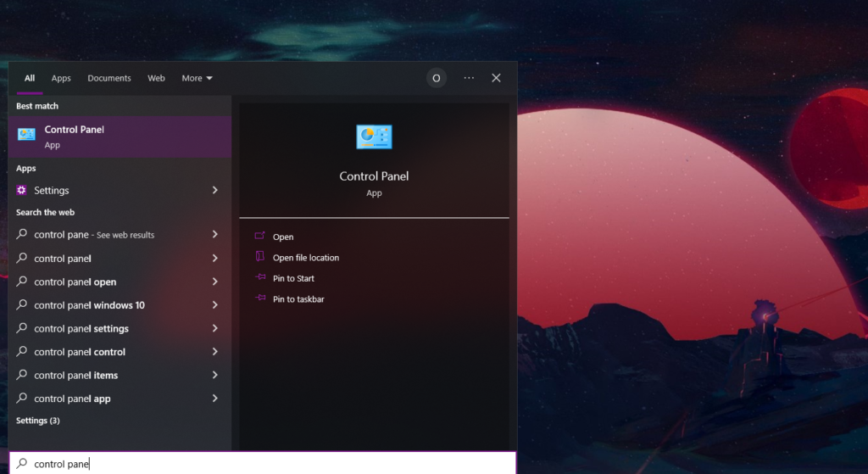Open the More filter dropdown

click(x=197, y=78)
